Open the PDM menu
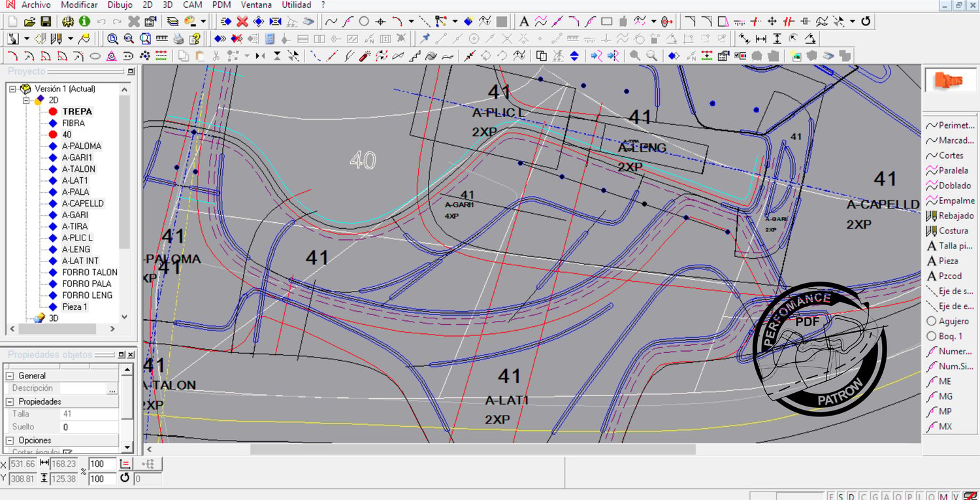 coord(222,5)
